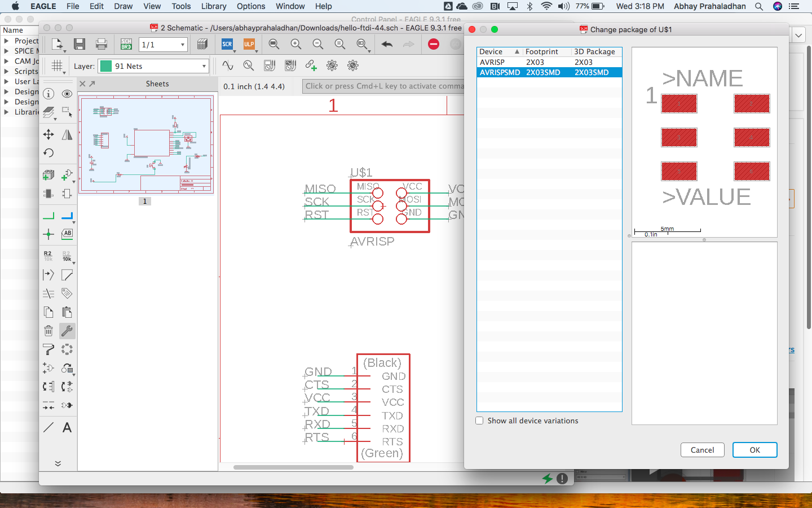
Task: Zoom out with the minus magnifier
Action: [318, 44]
